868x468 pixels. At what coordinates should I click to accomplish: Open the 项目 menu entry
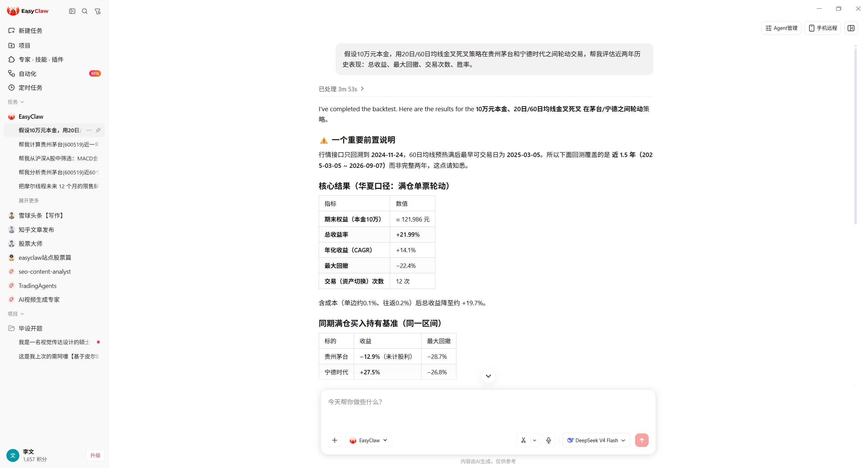point(54,45)
